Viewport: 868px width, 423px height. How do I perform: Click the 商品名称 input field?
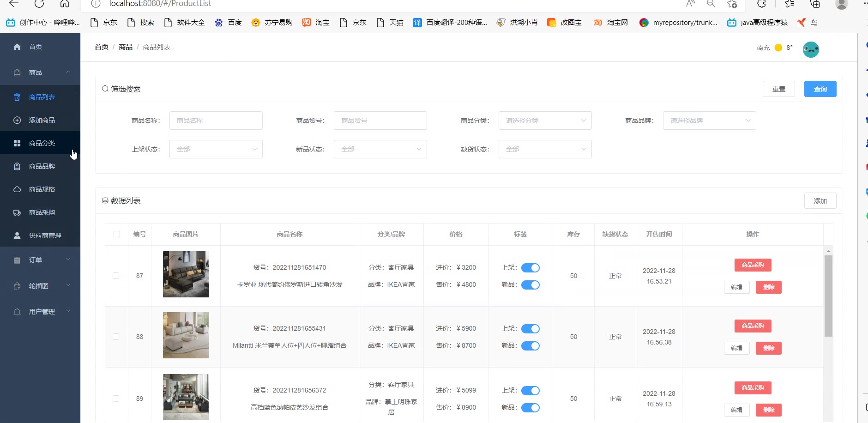point(216,121)
